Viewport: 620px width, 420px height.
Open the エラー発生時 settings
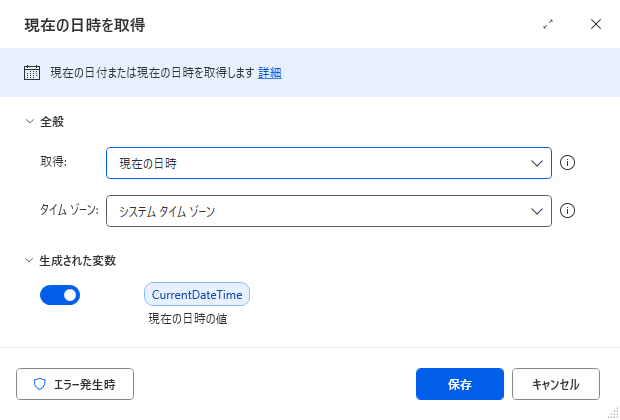75,384
